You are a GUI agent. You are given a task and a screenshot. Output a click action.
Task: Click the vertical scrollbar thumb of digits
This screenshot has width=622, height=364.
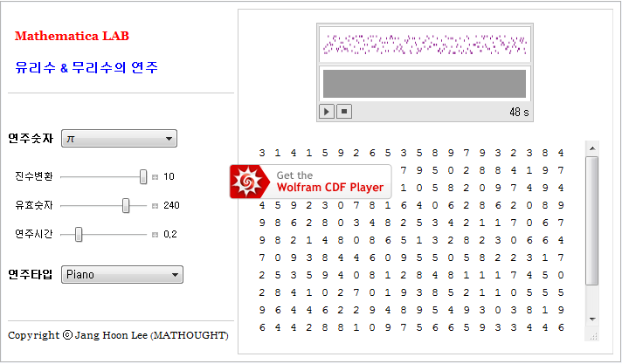point(592,221)
